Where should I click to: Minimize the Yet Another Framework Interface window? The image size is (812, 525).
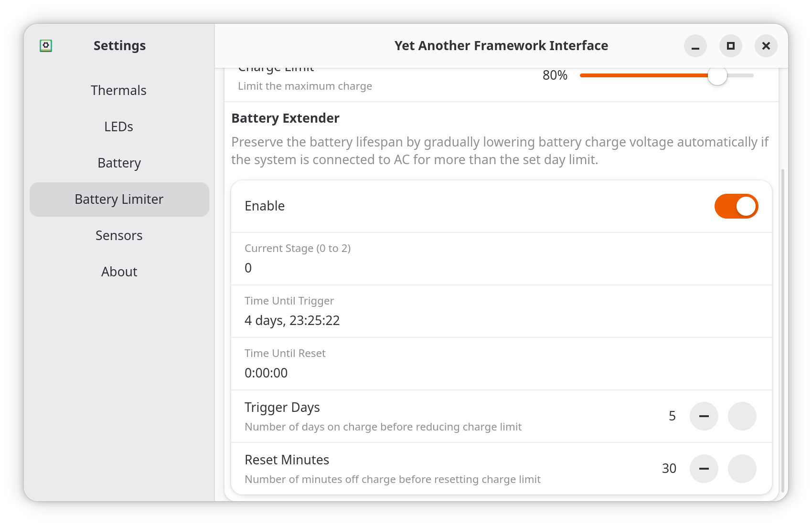[x=695, y=46]
